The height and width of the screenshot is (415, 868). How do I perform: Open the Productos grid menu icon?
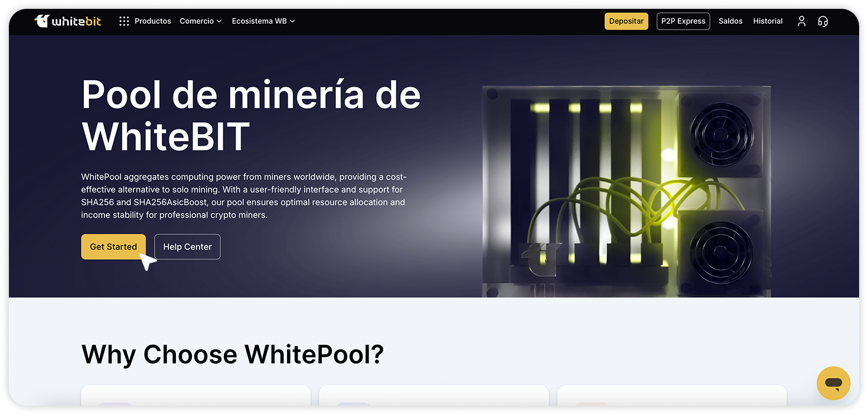124,21
